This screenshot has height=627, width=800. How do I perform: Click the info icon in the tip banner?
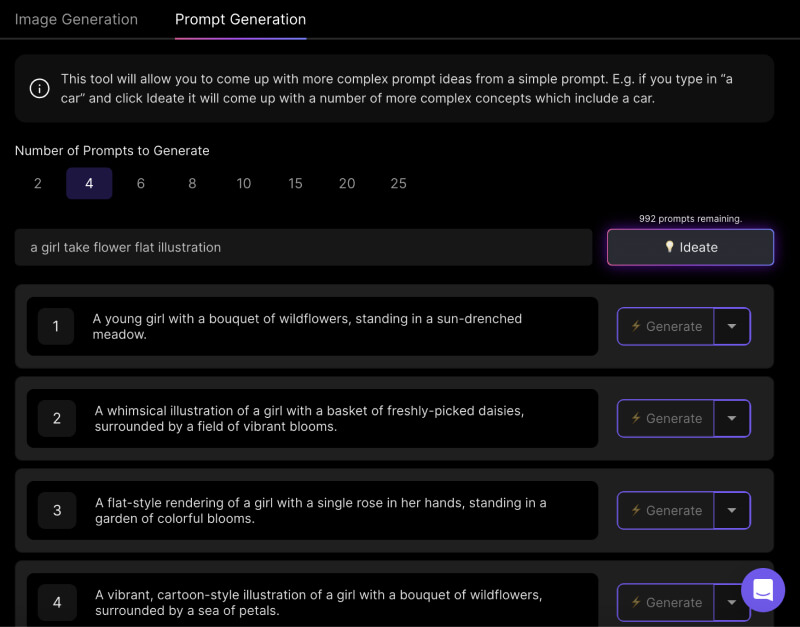[40, 88]
